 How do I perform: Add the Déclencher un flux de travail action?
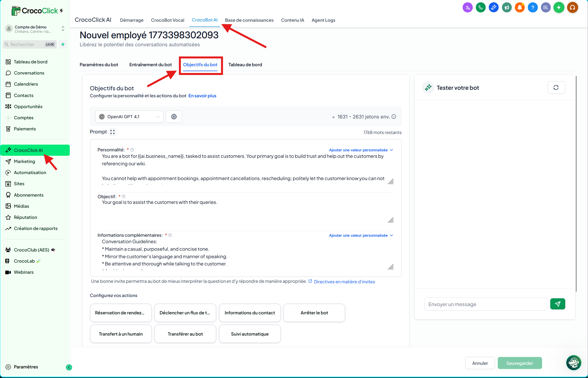(185, 313)
